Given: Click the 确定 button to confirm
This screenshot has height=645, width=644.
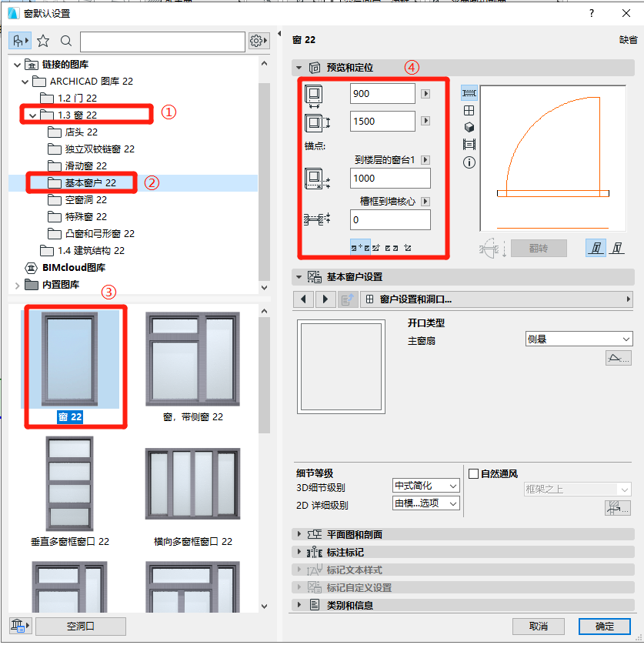Looking at the screenshot, I should click(604, 627).
